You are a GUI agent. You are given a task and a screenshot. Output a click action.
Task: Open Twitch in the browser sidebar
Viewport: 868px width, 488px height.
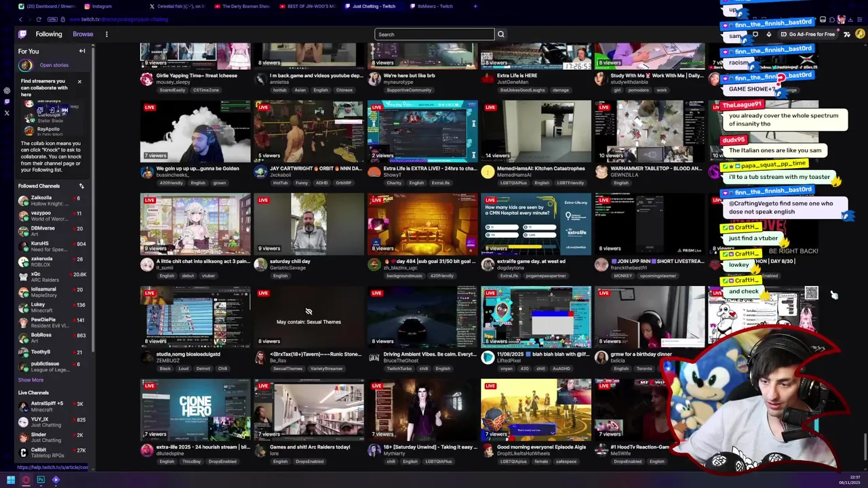pyautogui.click(x=7, y=102)
